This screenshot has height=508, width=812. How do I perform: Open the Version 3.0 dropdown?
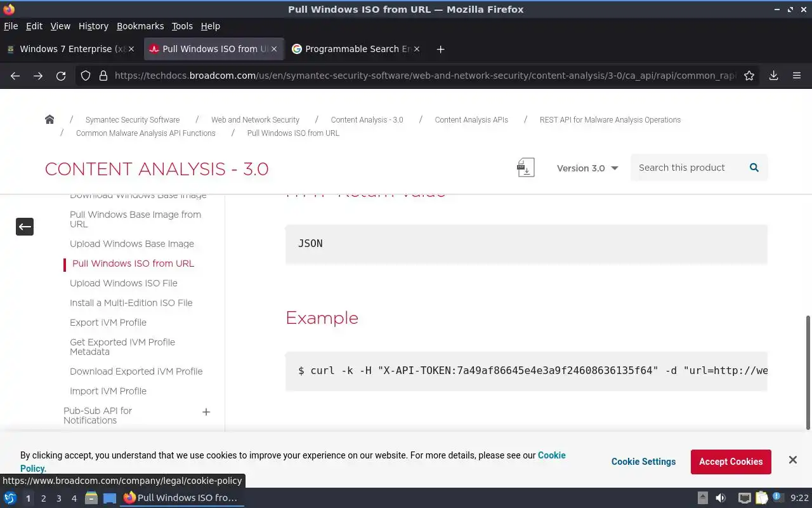[587, 168]
